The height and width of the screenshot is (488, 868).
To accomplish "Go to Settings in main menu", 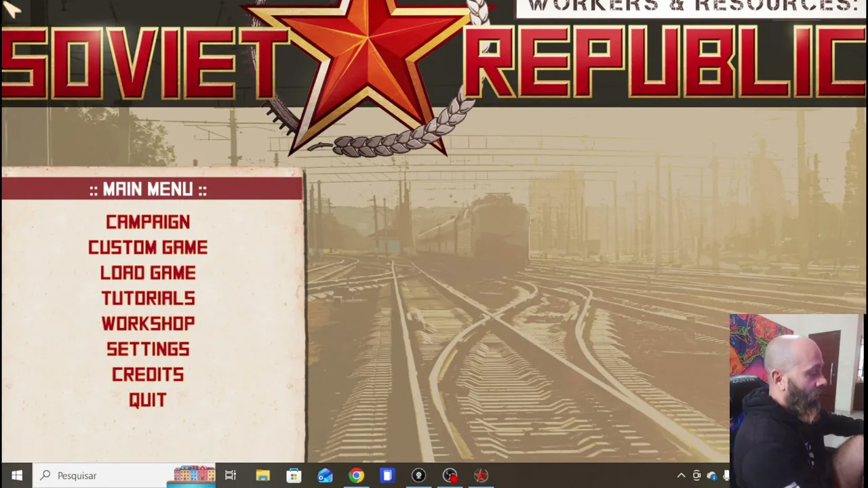I will click(x=148, y=349).
